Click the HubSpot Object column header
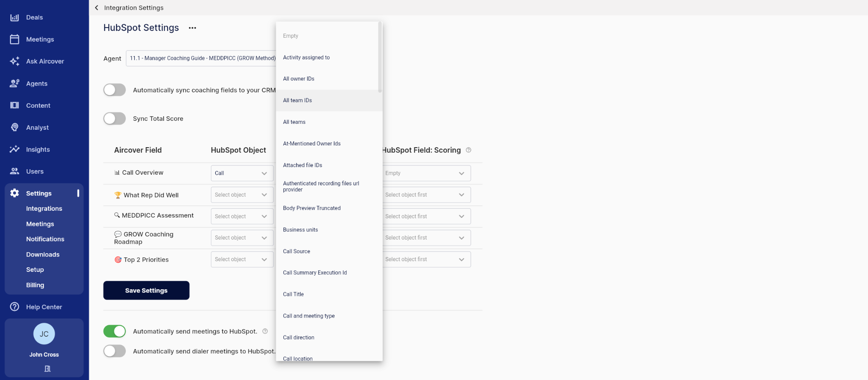Image resolution: width=868 pixels, height=380 pixels. tap(239, 150)
